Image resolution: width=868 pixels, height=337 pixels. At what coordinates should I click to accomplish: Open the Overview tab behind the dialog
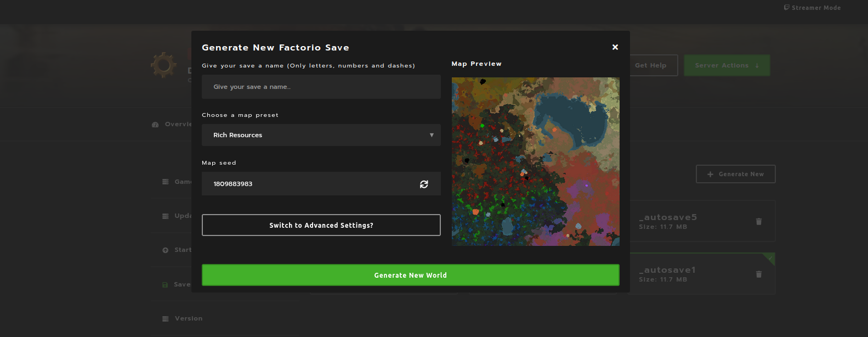[x=172, y=124]
